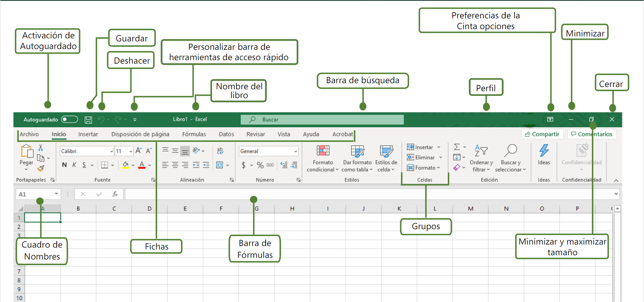
Task: Click the Cut scissors icon
Action: 41,148
